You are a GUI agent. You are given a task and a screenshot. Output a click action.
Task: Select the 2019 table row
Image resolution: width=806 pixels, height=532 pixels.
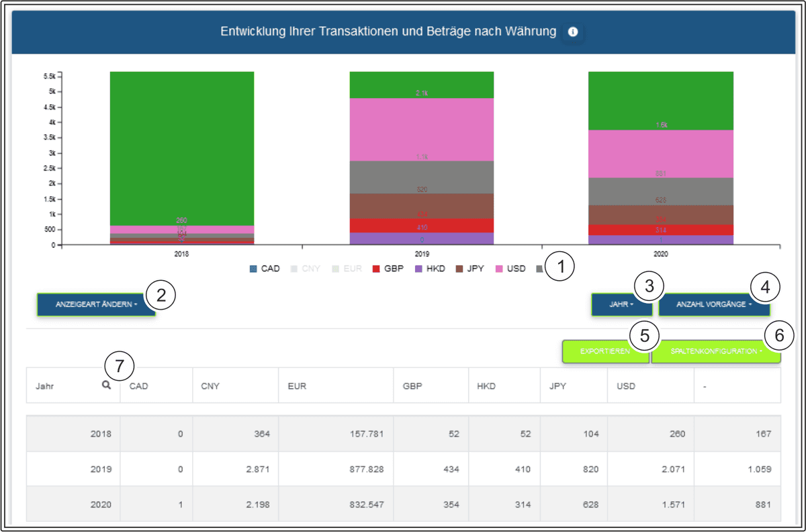(x=403, y=469)
